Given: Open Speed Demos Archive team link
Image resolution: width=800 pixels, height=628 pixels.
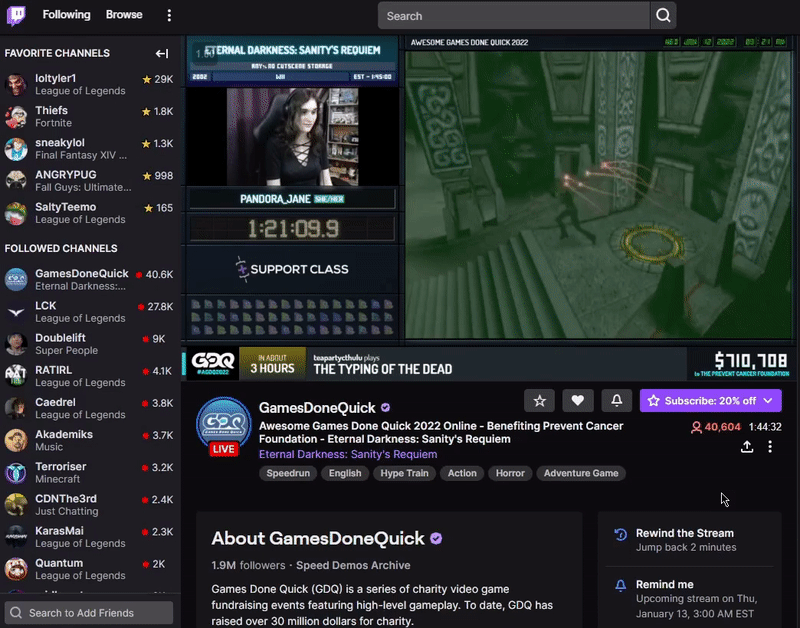Looking at the screenshot, I should pos(353,565).
